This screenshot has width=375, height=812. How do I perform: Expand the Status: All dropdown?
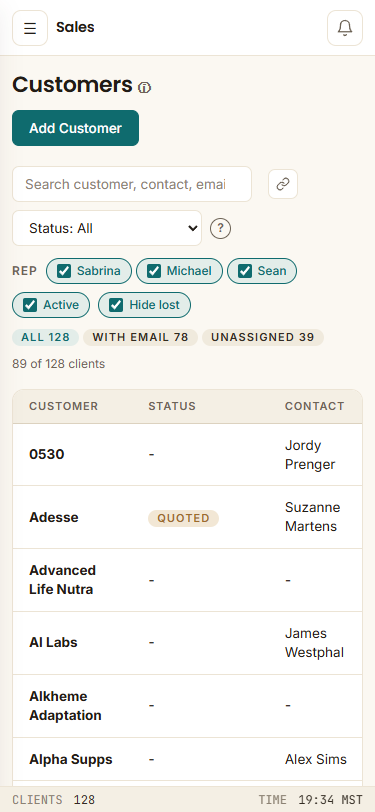(107, 228)
